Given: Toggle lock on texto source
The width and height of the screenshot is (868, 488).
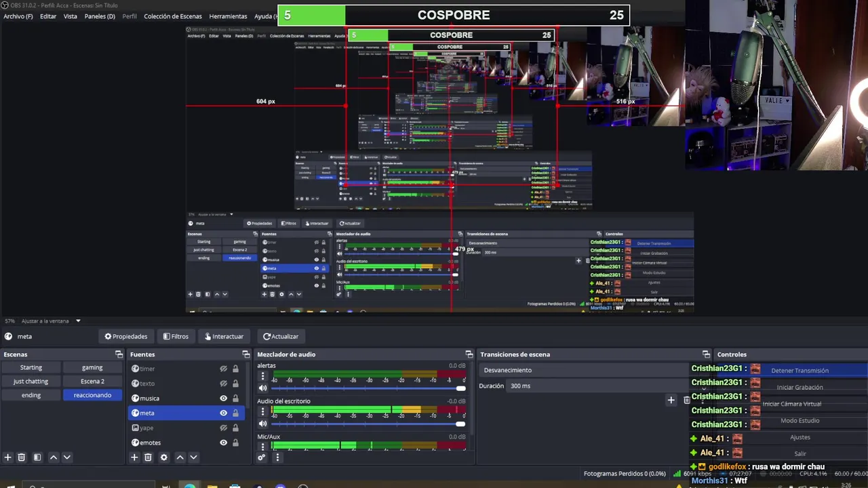Looking at the screenshot, I should (x=235, y=384).
